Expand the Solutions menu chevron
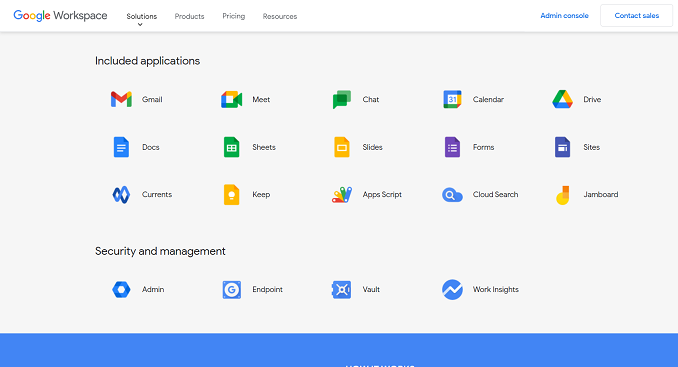Screen dimensions: 678x367 (x=140, y=25)
